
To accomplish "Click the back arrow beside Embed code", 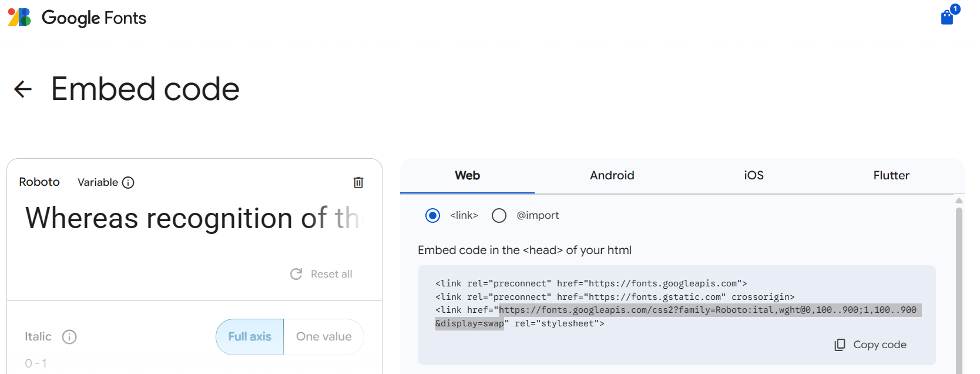I will click(x=23, y=89).
